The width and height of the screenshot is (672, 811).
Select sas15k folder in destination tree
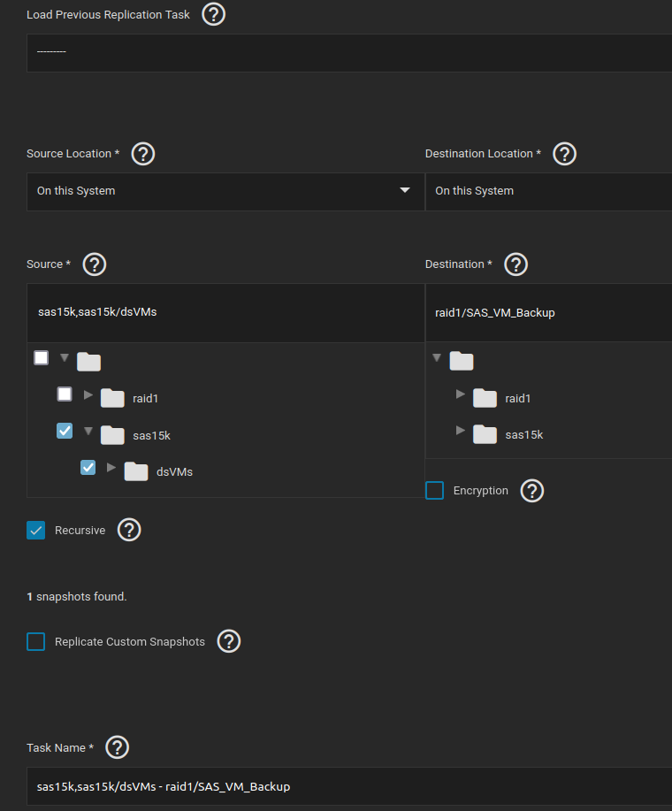click(x=523, y=435)
